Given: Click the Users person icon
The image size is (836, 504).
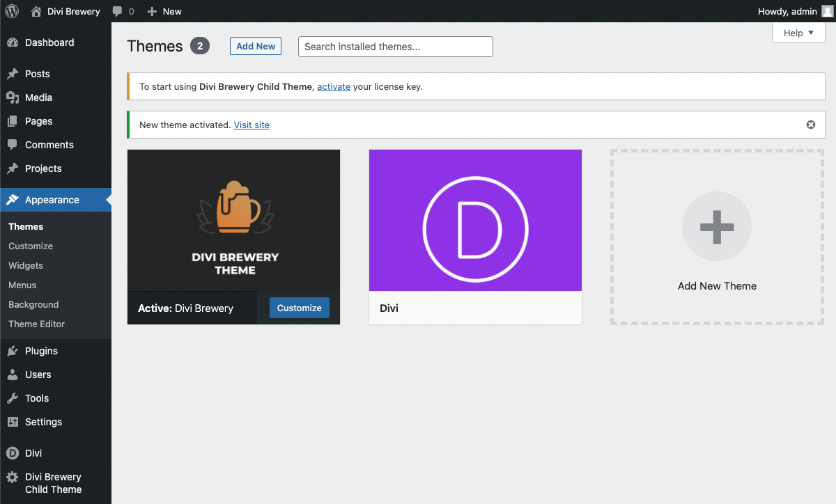Looking at the screenshot, I should (13, 375).
